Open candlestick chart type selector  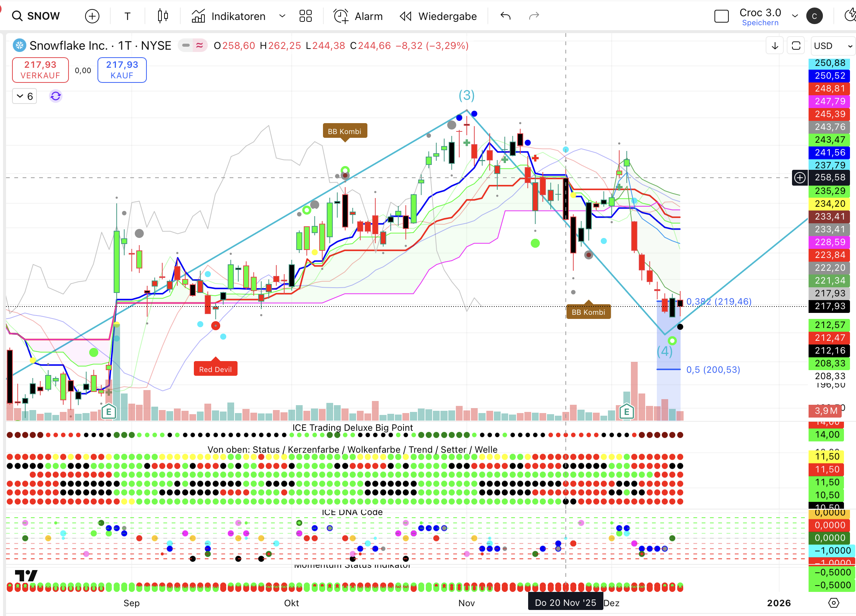[x=163, y=16]
